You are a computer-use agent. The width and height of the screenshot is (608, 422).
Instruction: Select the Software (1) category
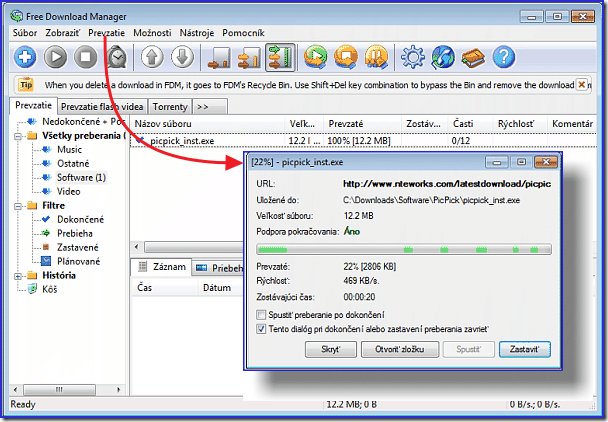point(81,177)
